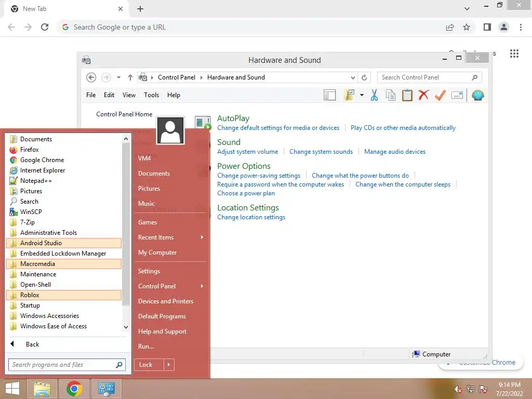Open the Edit menu
Image resolution: width=532 pixels, height=399 pixels.
[x=109, y=95]
